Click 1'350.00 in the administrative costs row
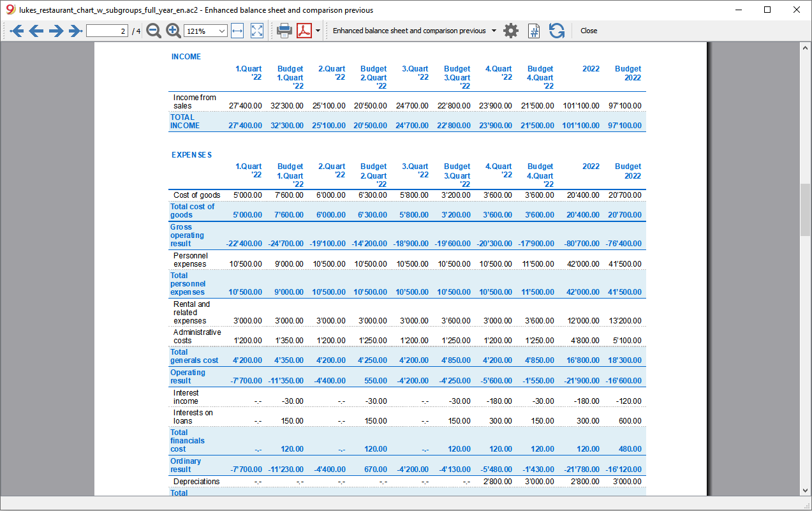Viewport: 812px width, 511px height. coord(288,341)
